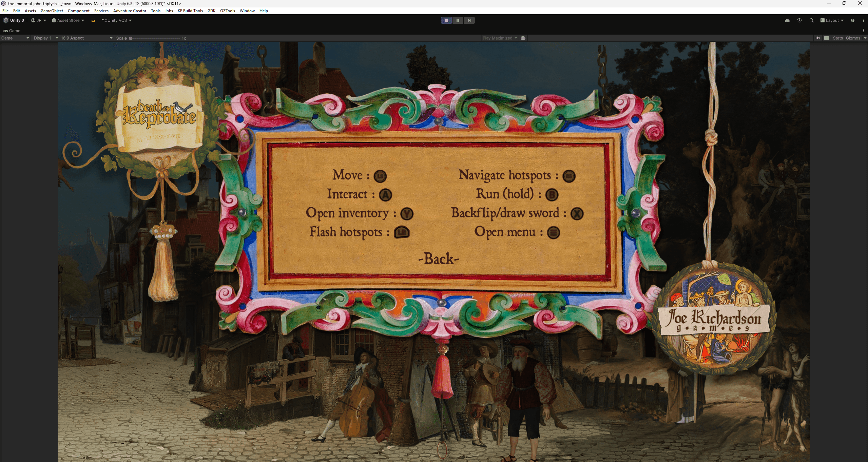Click the left stick icon beside Move
Screen dimensions: 868x462
380,176
